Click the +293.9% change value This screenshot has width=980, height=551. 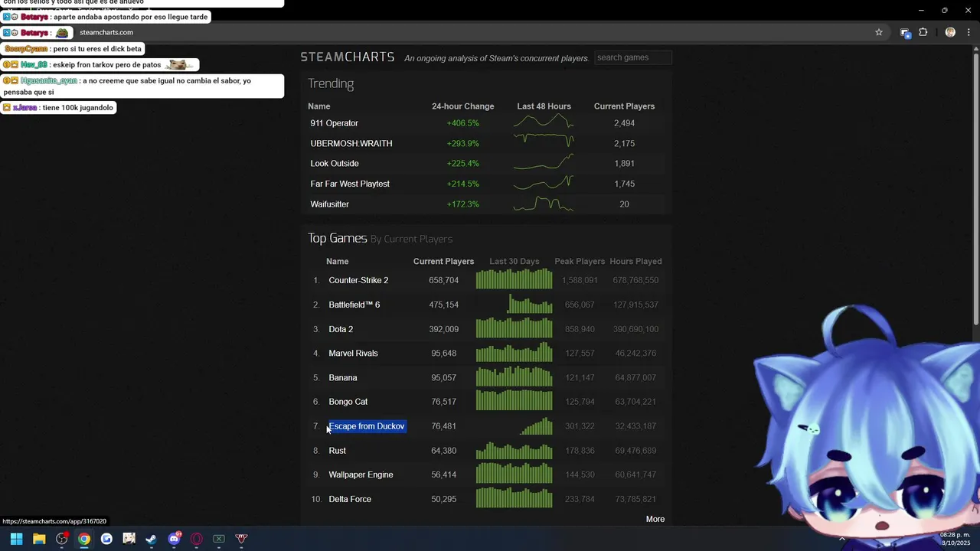pos(463,143)
